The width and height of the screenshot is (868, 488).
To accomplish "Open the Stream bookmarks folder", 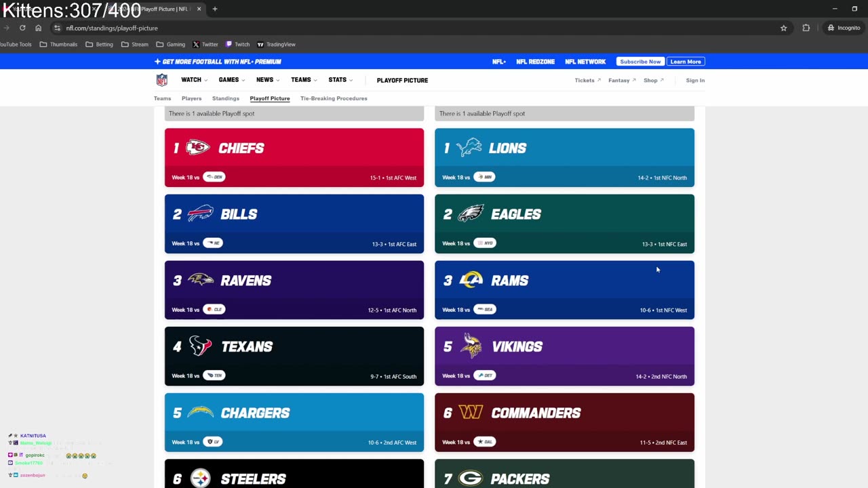I will (134, 44).
